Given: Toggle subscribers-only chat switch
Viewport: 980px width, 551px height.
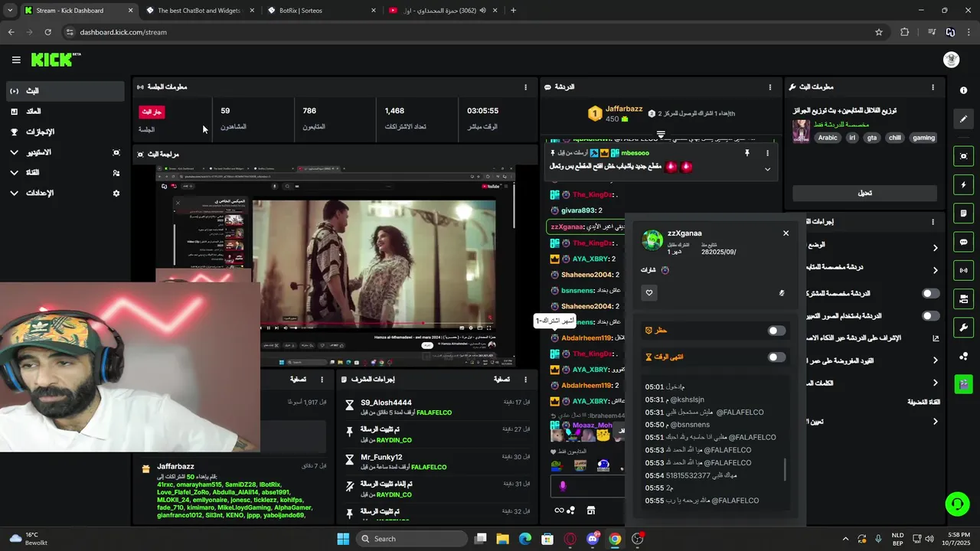Looking at the screenshot, I should [x=930, y=293].
